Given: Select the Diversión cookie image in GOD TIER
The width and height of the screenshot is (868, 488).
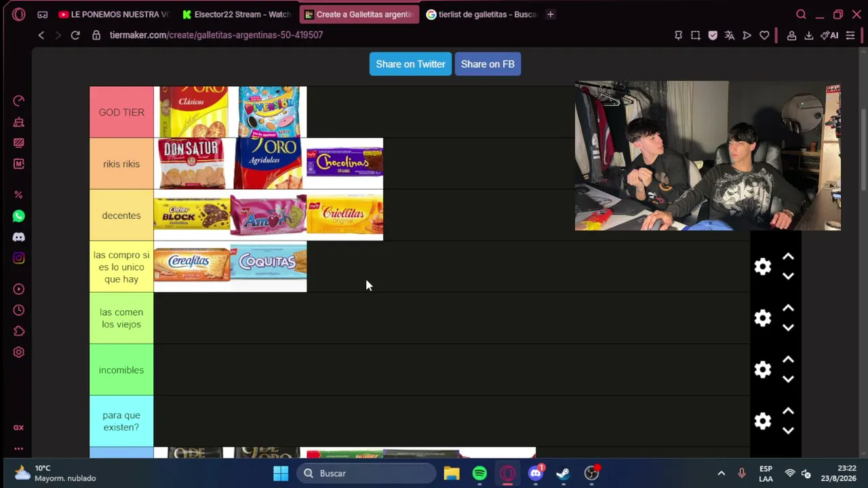Looking at the screenshot, I should click(x=269, y=112).
